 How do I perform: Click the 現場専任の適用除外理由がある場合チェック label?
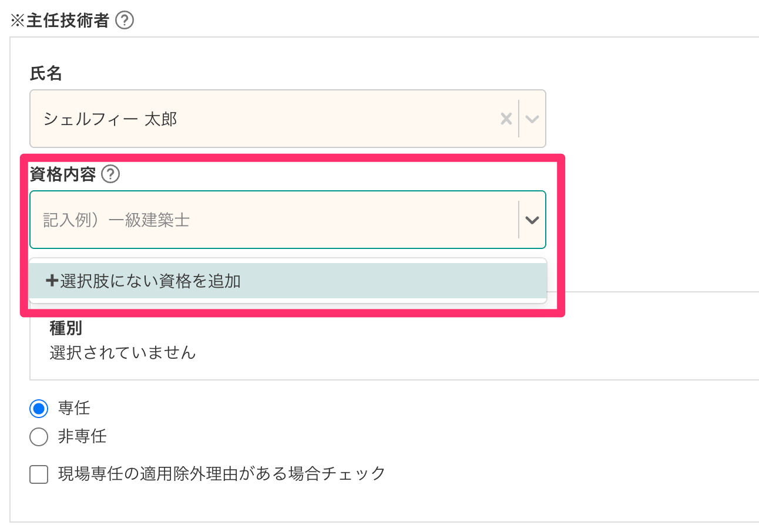point(221,473)
